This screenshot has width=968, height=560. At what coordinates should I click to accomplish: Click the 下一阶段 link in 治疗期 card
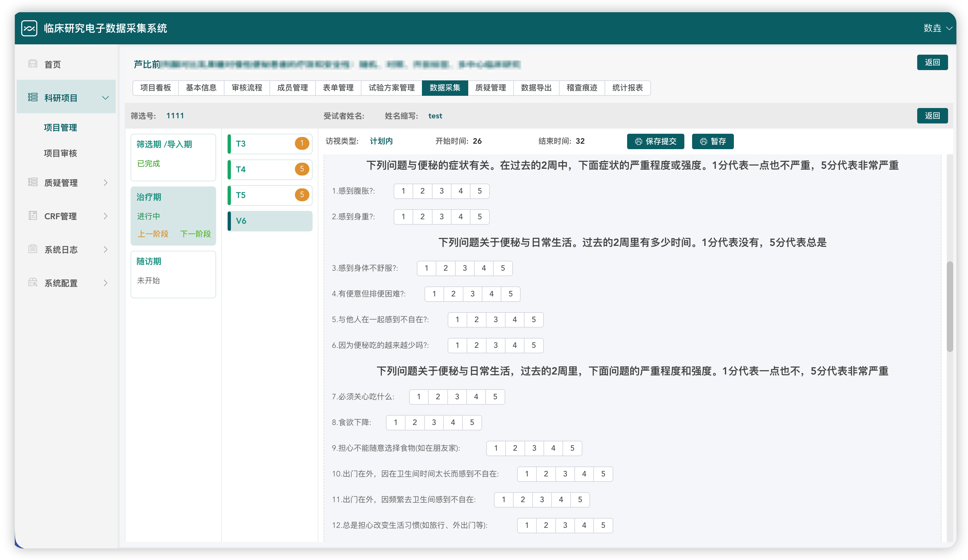[196, 234]
